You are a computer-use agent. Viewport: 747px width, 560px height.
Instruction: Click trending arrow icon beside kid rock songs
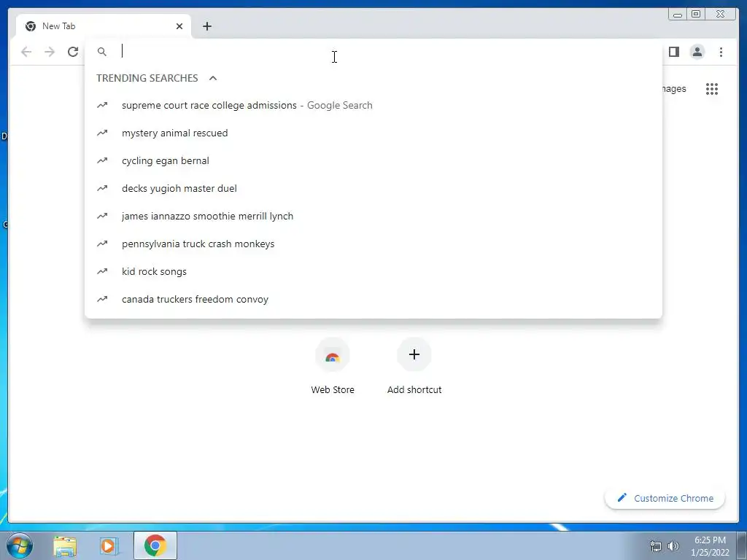(x=102, y=271)
